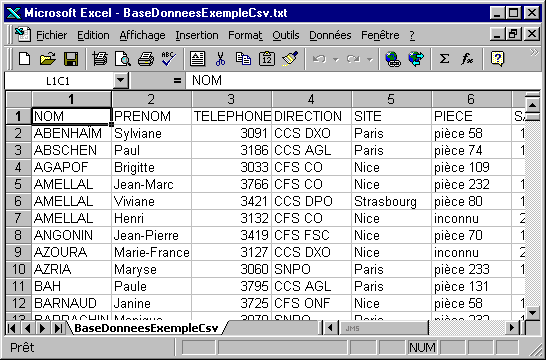This screenshot has width=546, height=360.
Task: Click the horizontal scrollbar right arrow
Action: (512, 328)
